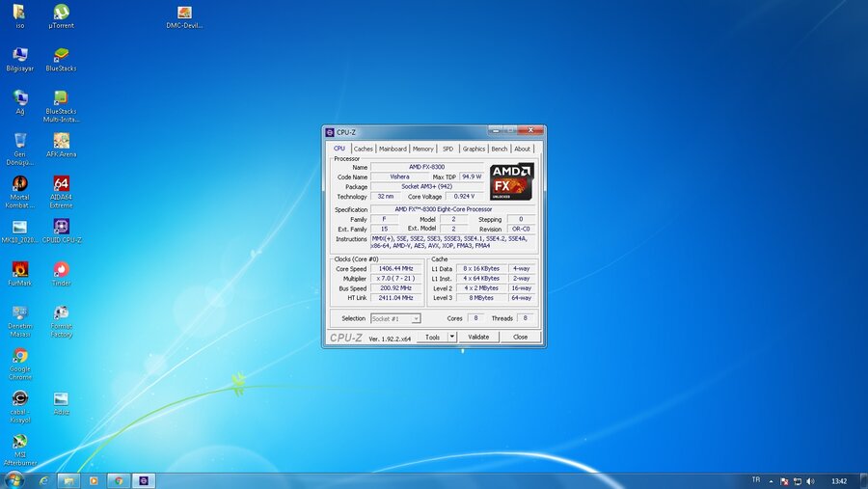This screenshot has width=868, height=489.
Task: Open the Windows Start menu orb
Action: 14,479
